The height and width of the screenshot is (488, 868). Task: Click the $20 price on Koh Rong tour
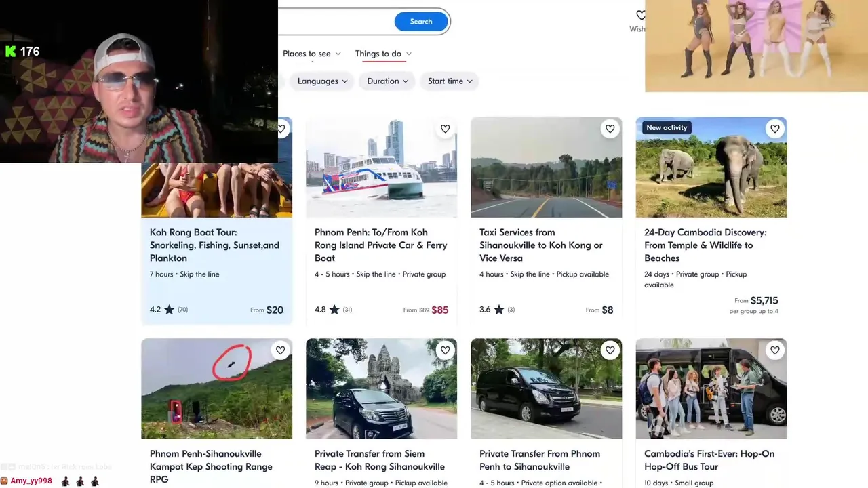pos(275,310)
